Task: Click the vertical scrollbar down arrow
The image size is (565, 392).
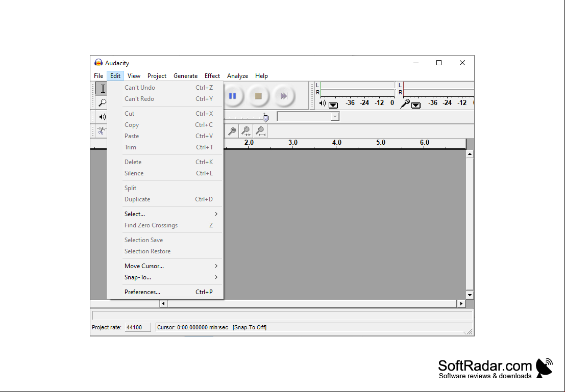Action: (470, 295)
